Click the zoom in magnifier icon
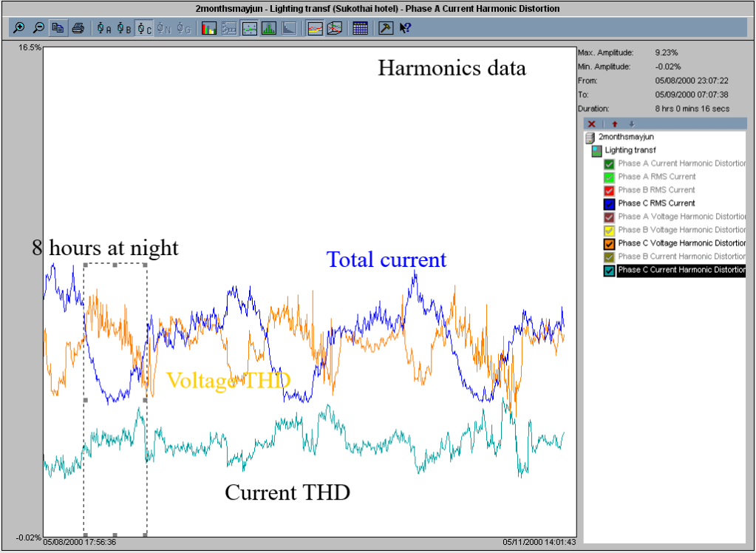This screenshot has height=553, width=756. pyautogui.click(x=18, y=28)
